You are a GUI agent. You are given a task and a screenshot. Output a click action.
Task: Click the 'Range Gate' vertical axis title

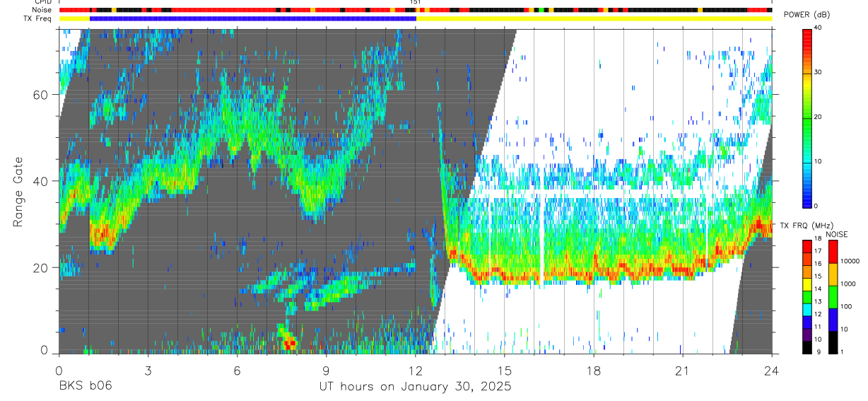coord(17,193)
